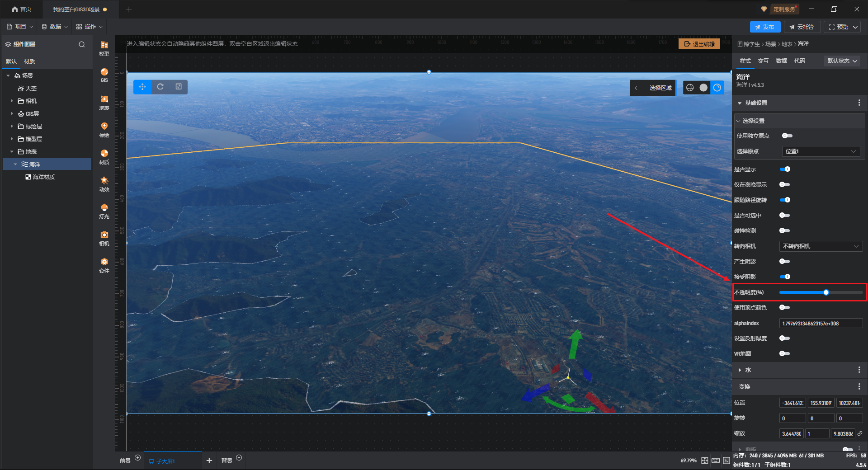The height and width of the screenshot is (470, 868).
Task: Open the 标绘 component category
Action: (104, 130)
